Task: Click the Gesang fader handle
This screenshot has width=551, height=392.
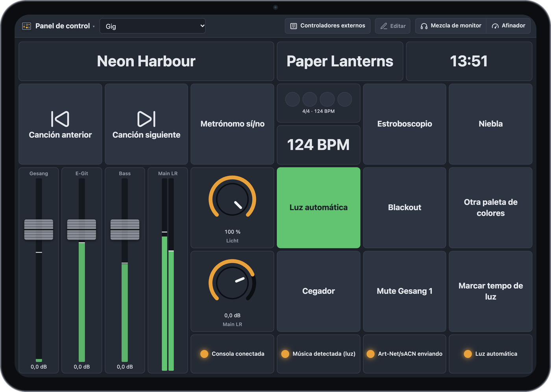Action: 39,229
